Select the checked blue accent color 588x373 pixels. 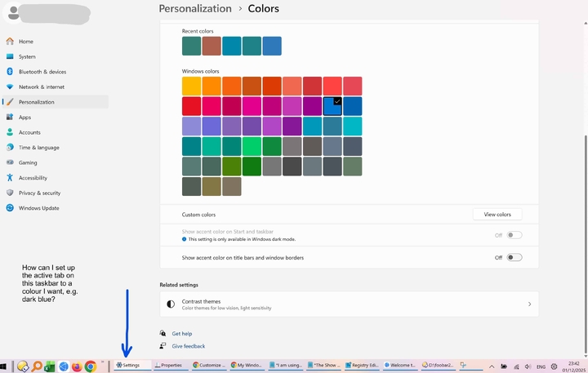click(x=332, y=106)
